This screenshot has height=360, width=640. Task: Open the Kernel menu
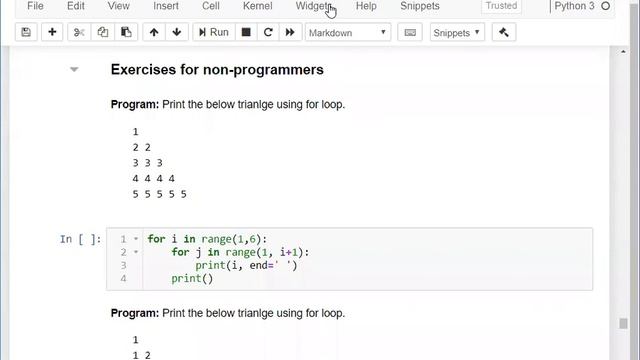click(x=258, y=6)
